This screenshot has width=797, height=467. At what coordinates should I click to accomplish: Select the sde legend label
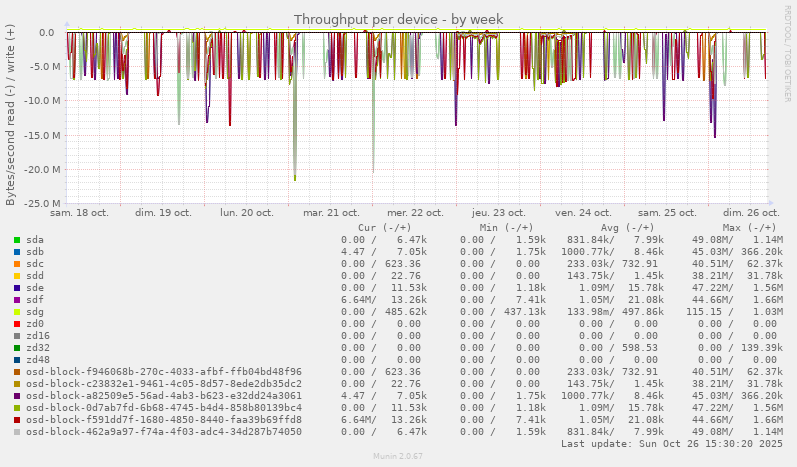click(35, 288)
